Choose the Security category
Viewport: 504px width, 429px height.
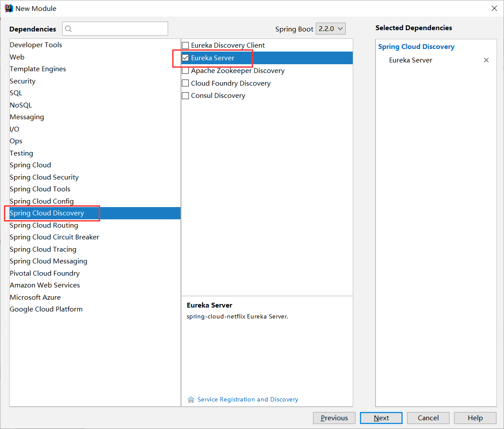click(95, 81)
